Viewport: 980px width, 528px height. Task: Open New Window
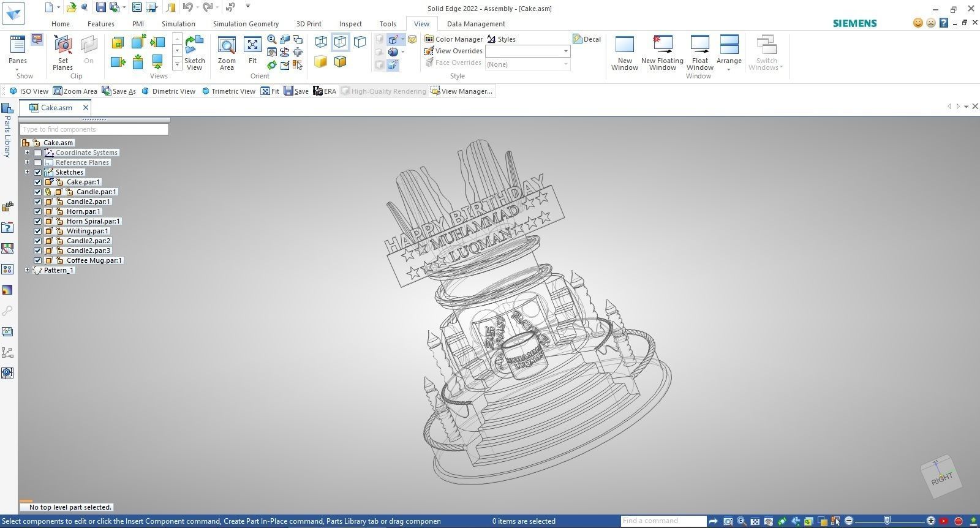(625, 53)
